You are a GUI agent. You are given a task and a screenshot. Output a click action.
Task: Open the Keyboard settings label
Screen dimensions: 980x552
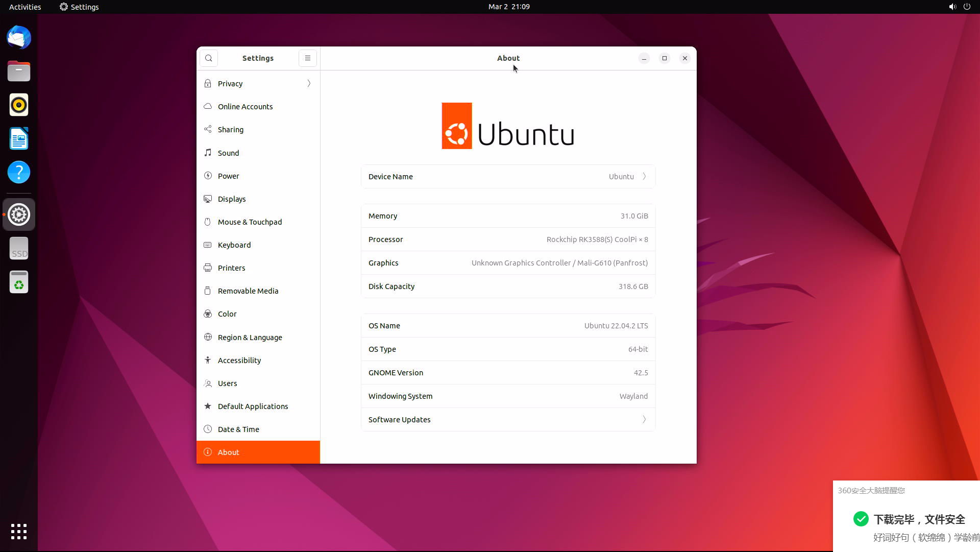tap(234, 245)
